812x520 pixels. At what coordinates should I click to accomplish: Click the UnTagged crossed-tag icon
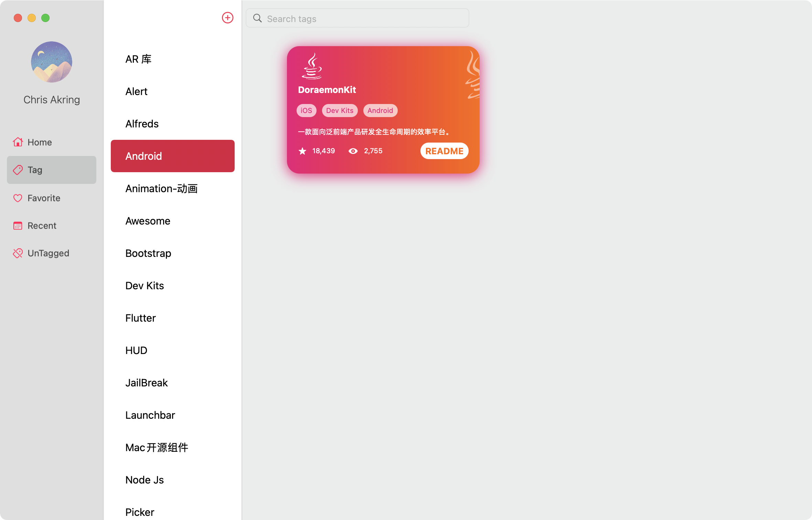pyautogui.click(x=18, y=253)
